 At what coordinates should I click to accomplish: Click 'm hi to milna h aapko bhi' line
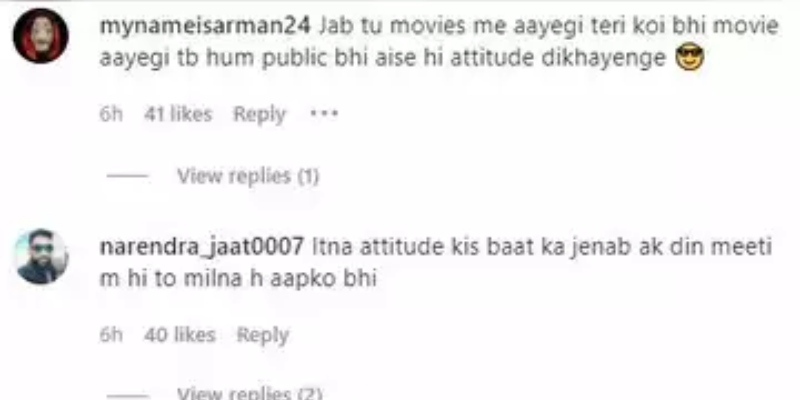point(238,279)
